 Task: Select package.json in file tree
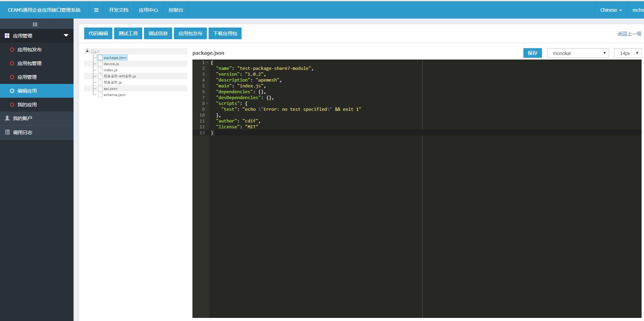click(115, 57)
